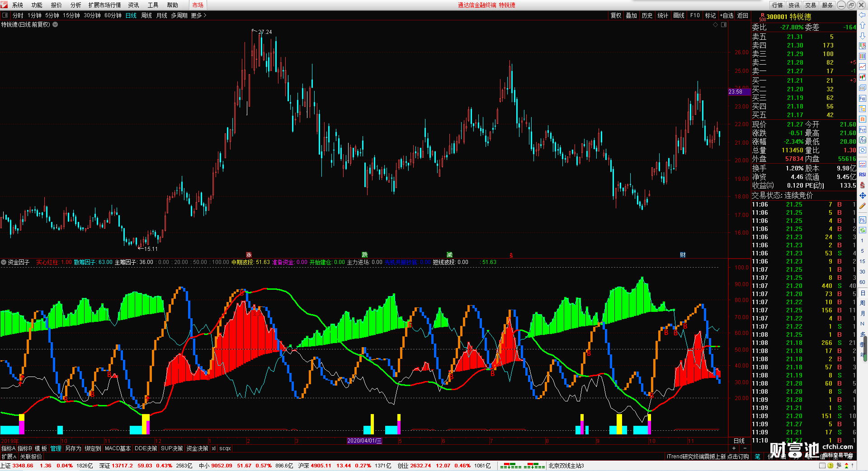Click the Fiz sidebar icon
Screen dimensions: 868x471
[x=863, y=130]
